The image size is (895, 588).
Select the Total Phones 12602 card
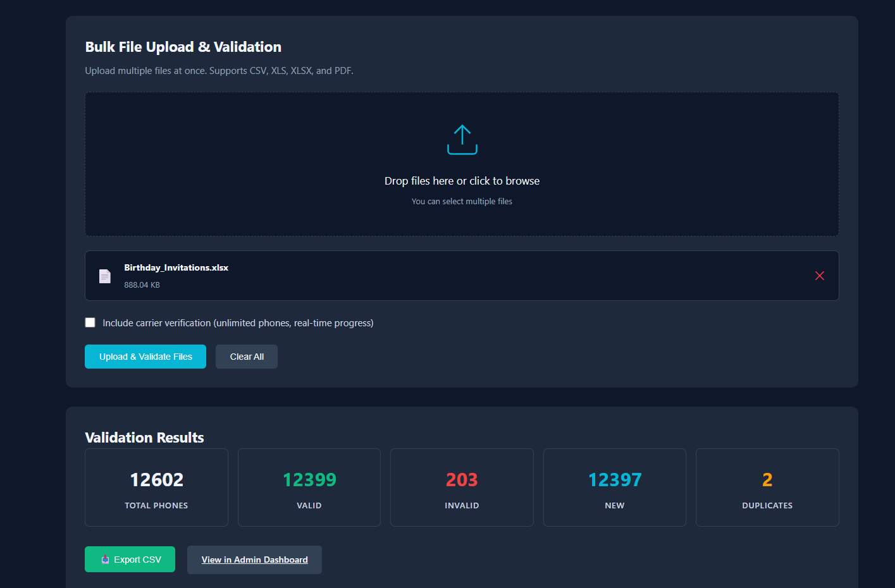(156, 487)
